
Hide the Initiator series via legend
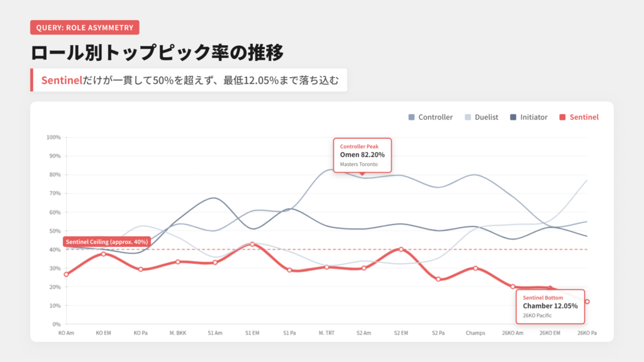click(x=529, y=117)
